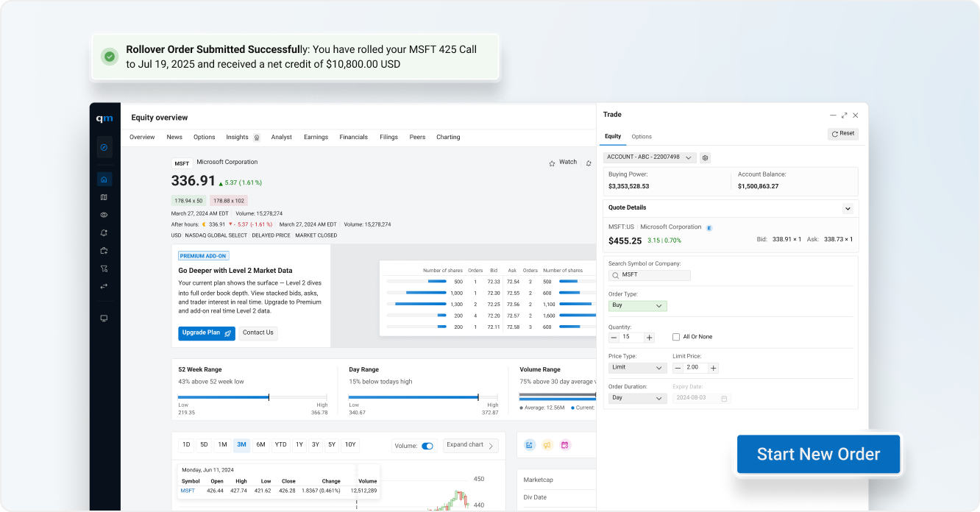Viewport: 980px width, 512px height.
Task: Click the Upgrade Plan button
Action: click(206, 333)
